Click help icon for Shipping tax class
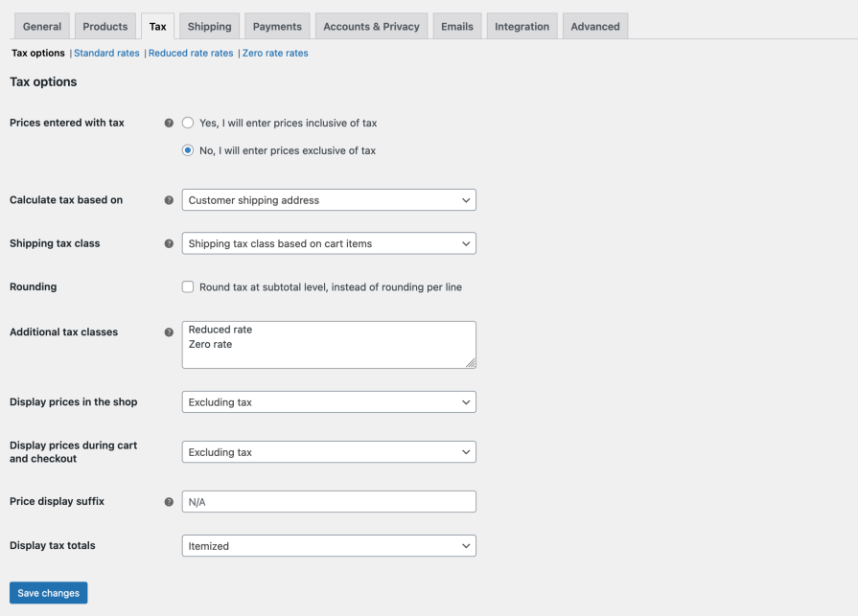The height and width of the screenshot is (616, 858). point(169,243)
